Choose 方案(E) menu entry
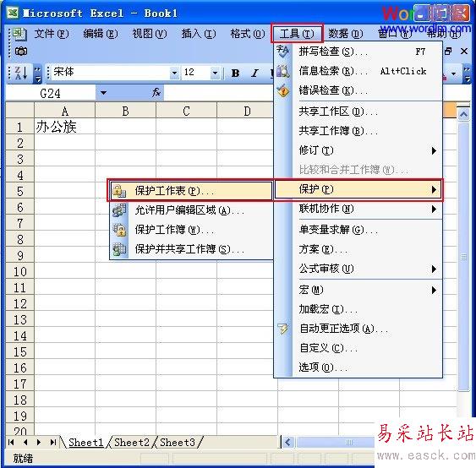The width and height of the screenshot is (476, 468). click(x=358, y=249)
